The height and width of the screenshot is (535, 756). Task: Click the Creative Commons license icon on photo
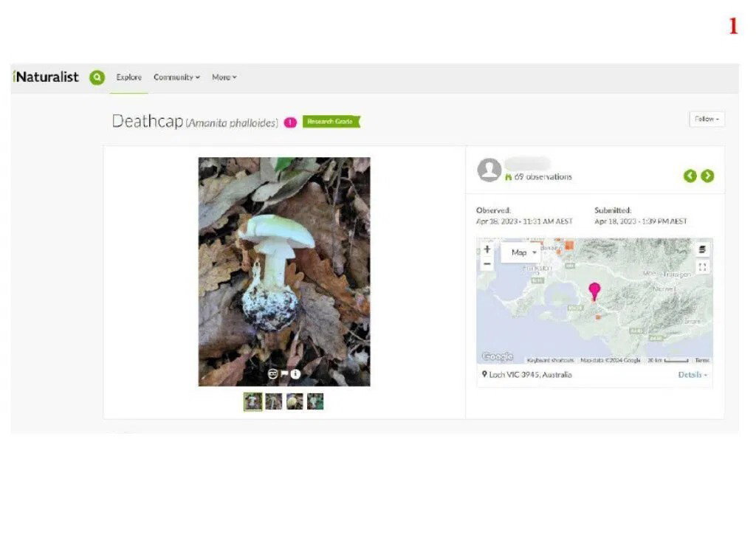point(273,373)
